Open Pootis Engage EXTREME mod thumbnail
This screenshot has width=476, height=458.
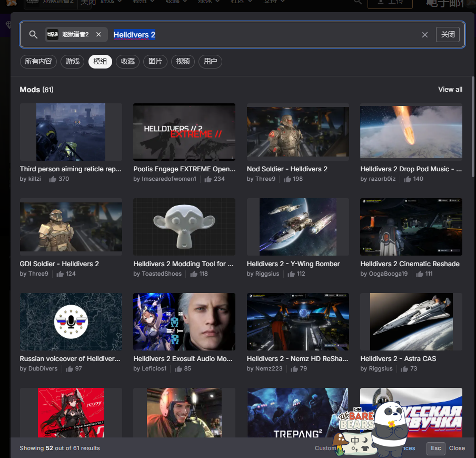[x=184, y=132]
